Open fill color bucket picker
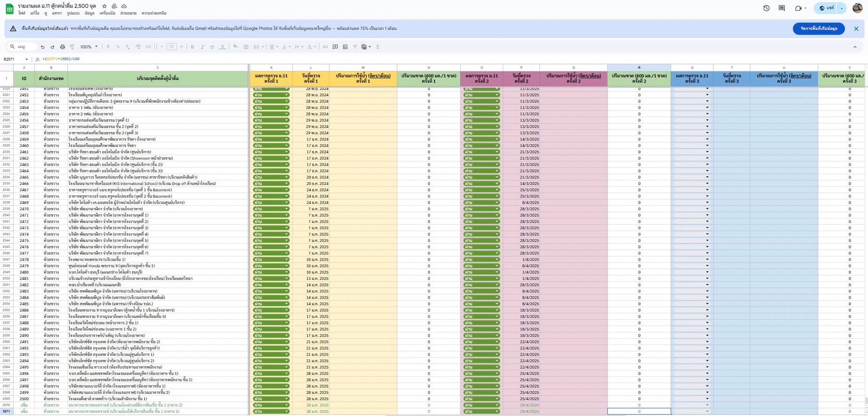The image size is (868, 416). point(235,47)
